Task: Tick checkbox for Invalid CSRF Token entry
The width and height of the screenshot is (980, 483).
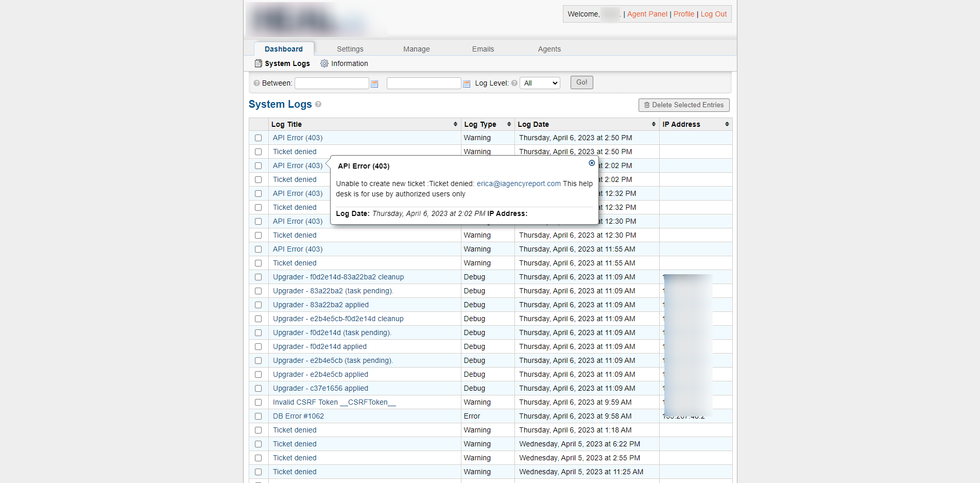Action: [259, 403]
